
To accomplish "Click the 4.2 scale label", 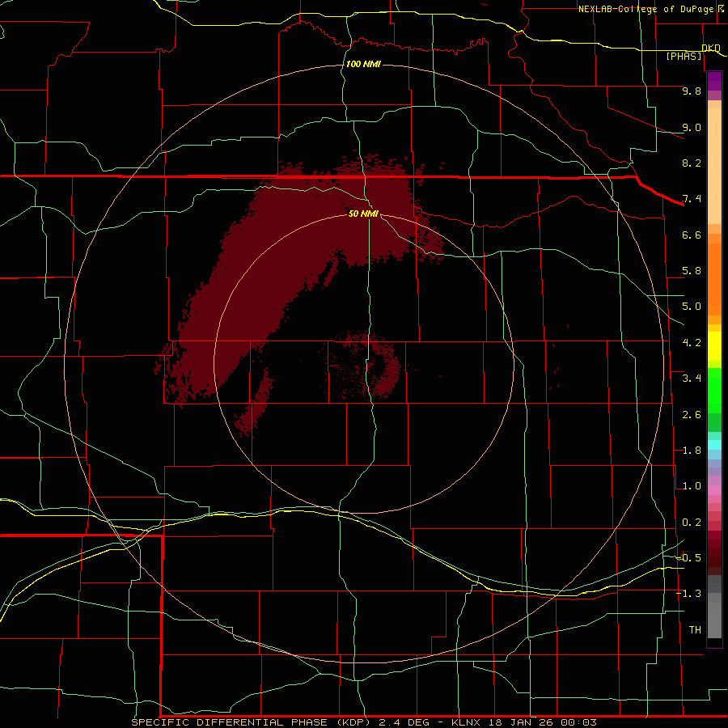I will coord(692,343).
